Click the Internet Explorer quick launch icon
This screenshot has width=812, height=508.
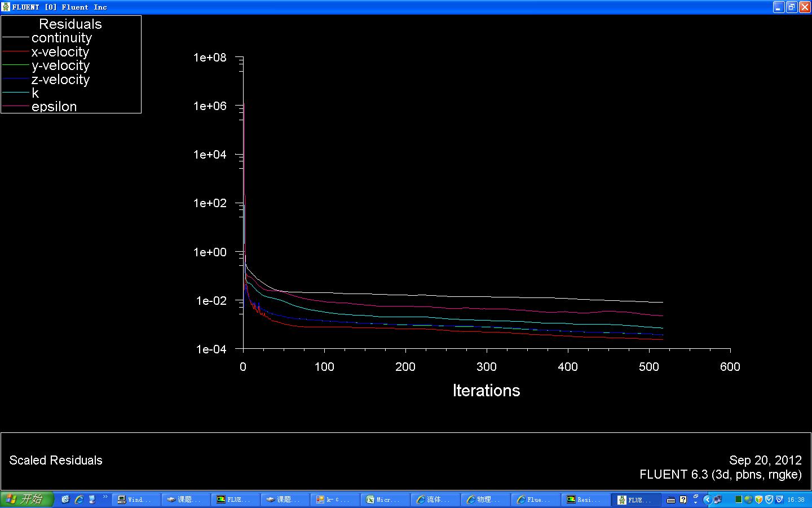pos(79,499)
